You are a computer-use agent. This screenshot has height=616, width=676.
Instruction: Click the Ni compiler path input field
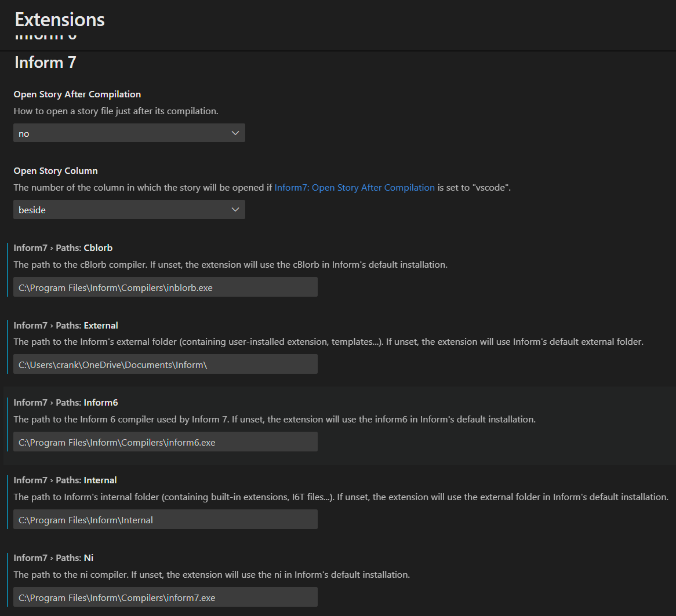pos(165,597)
